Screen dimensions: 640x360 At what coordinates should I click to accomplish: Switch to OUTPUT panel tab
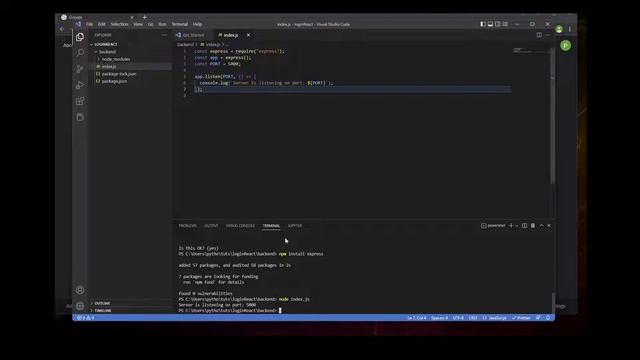pos(211,226)
